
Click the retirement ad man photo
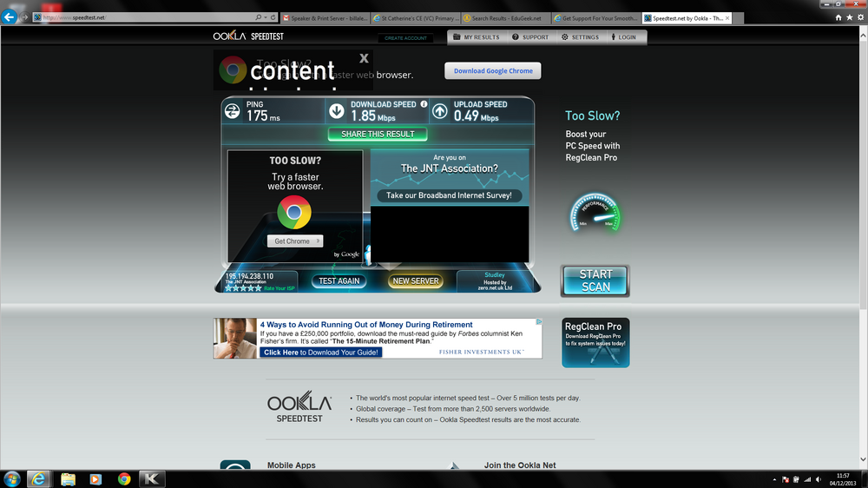235,338
